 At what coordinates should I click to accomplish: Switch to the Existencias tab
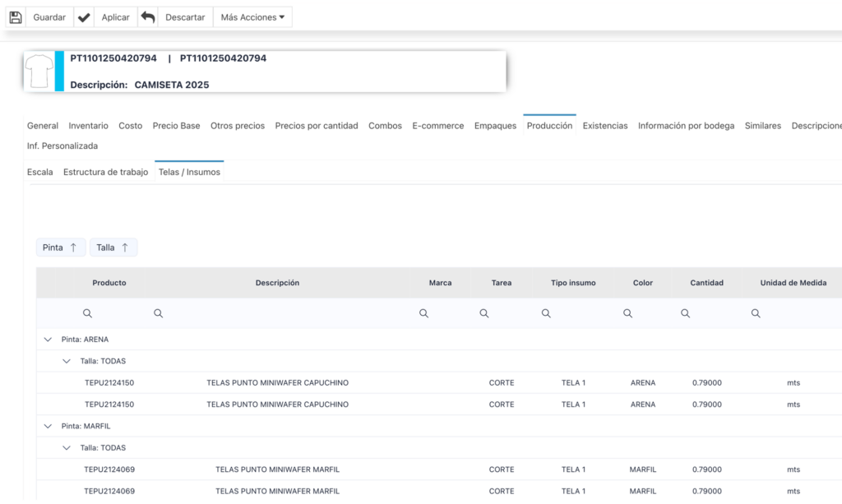coord(604,126)
